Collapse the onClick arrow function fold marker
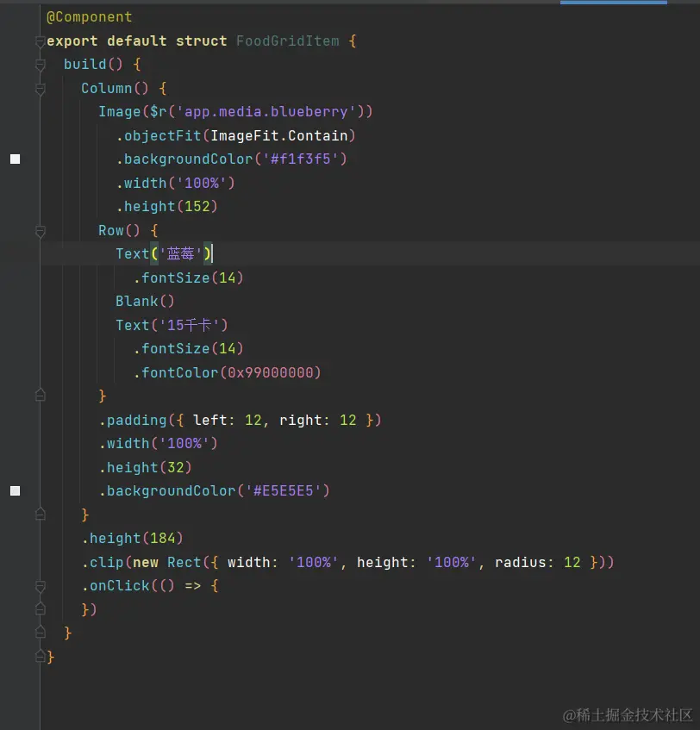Screen dimensions: 700x730 coord(40,586)
